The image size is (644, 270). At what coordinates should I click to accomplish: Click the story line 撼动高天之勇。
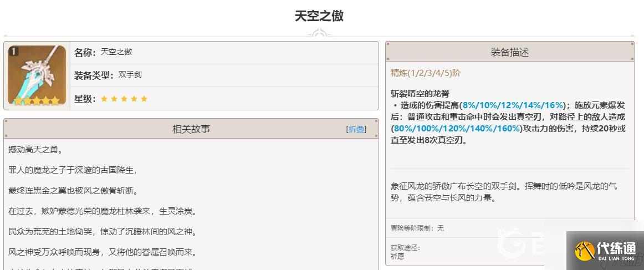point(35,150)
